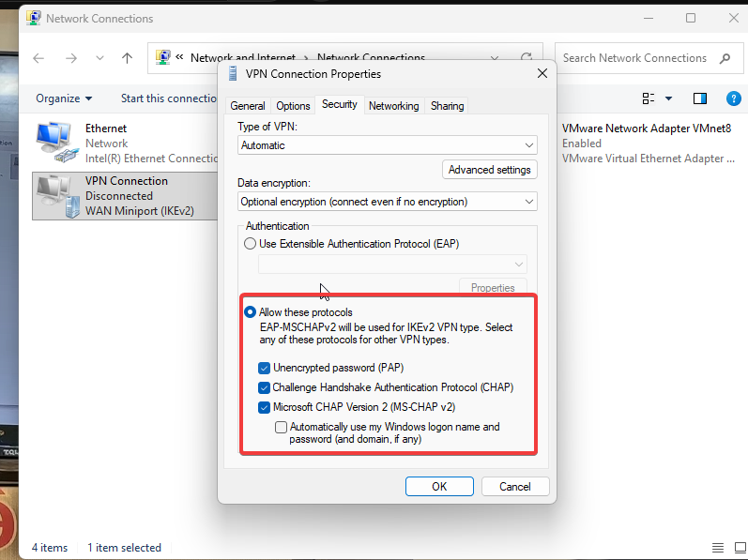Click the search magnifier icon
The height and width of the screenshot is (560, 748).
pos(725,58)
